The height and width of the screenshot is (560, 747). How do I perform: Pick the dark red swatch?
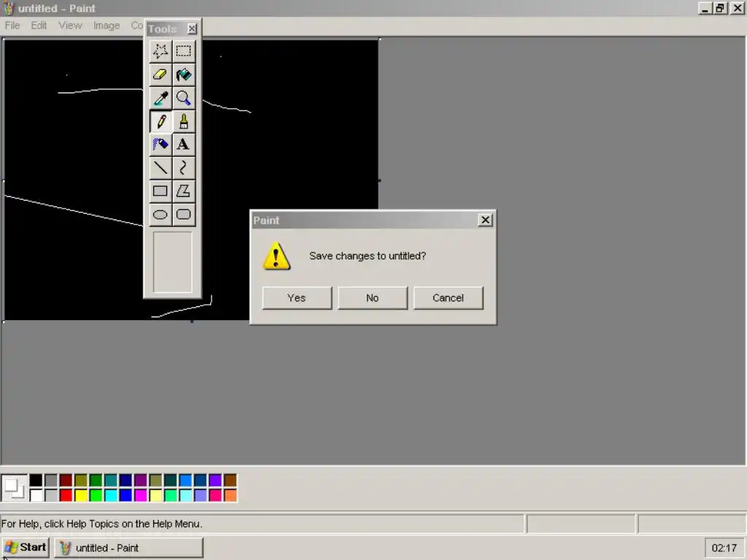tap(66, 480)
